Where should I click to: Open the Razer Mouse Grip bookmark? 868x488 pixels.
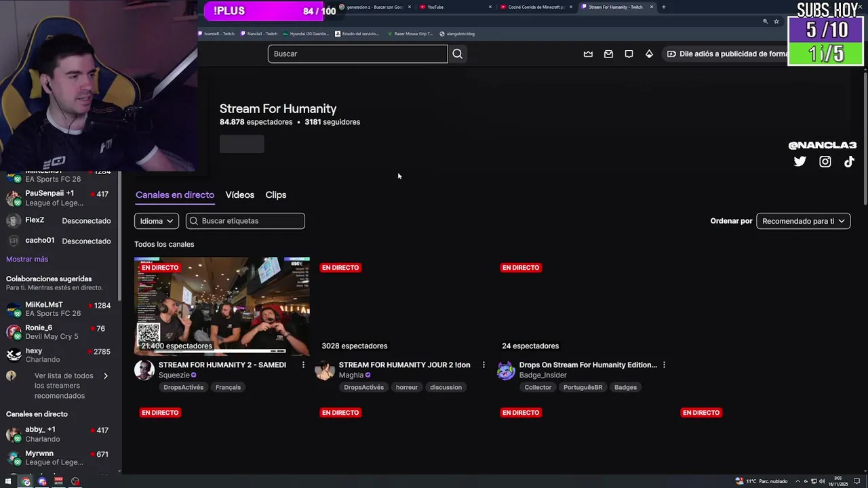click(x=410, y=33)
